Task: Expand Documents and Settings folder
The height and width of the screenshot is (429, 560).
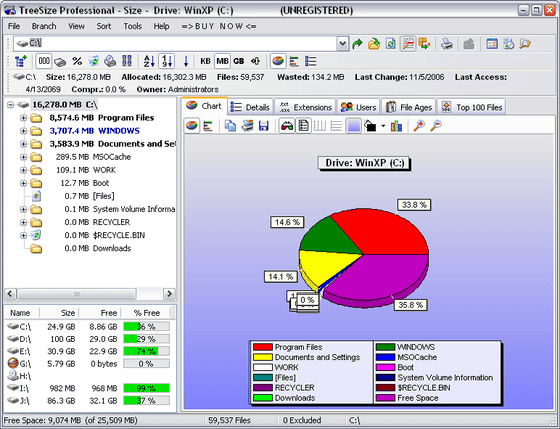Action: [23, 144]
